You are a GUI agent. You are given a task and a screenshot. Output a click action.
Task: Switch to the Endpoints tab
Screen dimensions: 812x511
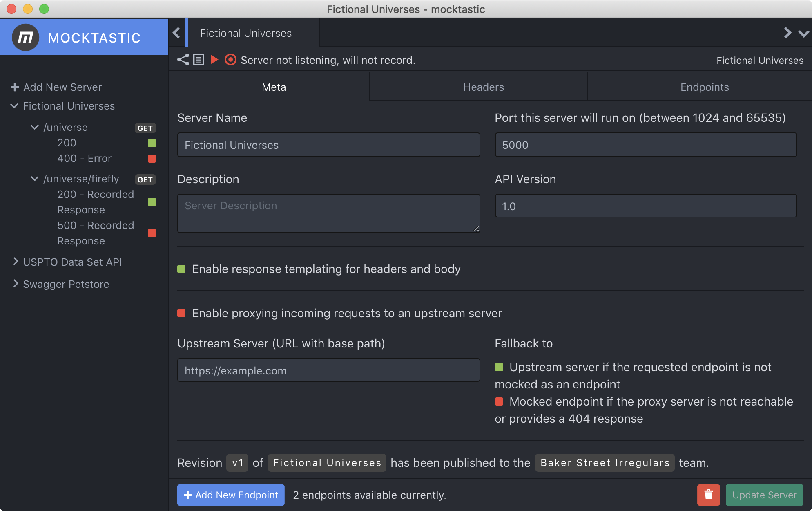coord(700,87)
